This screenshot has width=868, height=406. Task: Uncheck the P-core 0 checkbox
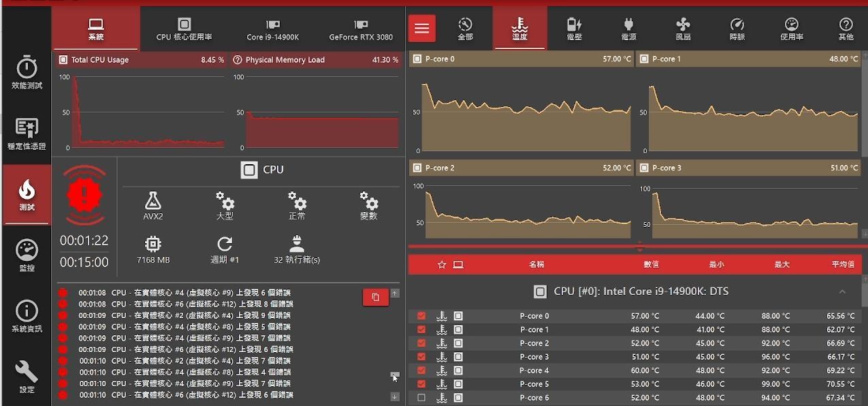(421, 316)
